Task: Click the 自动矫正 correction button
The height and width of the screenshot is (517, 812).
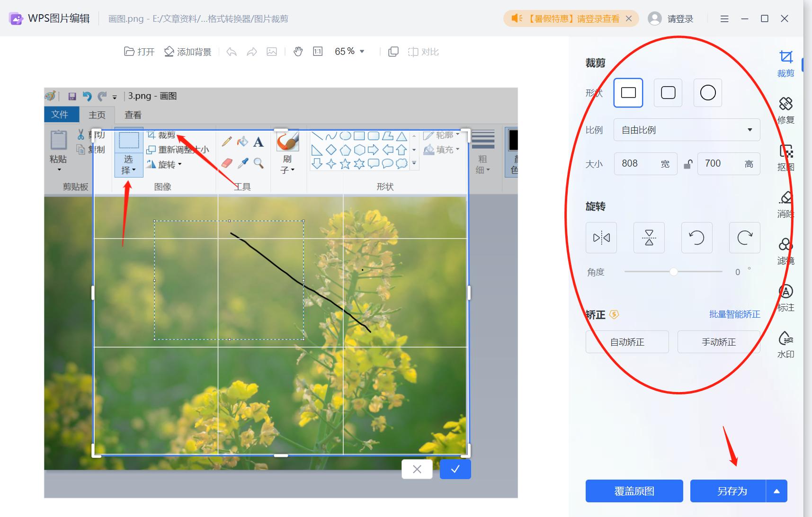Action: tap(627, 341)
